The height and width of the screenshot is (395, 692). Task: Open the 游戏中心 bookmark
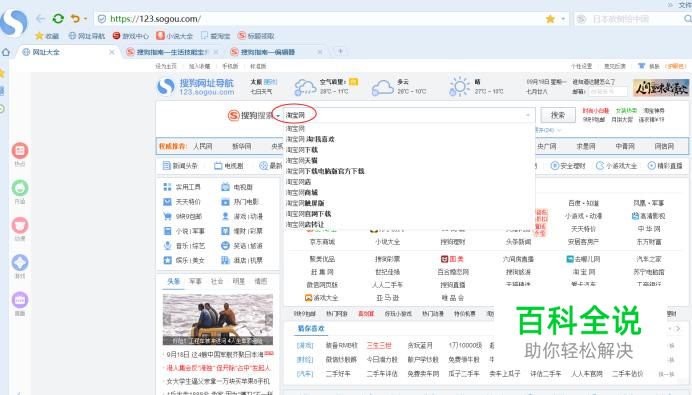(x=131, y=36)
